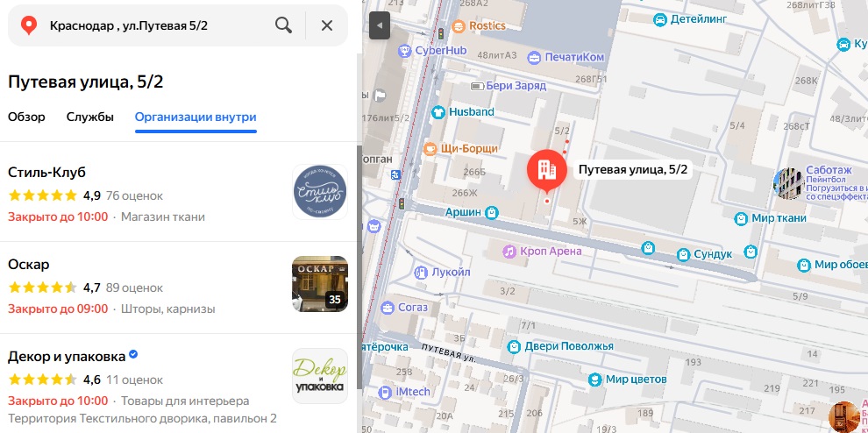868x433 pixels.
Task: Open the Оскар organization listing
Action: [x=28, y=264]
